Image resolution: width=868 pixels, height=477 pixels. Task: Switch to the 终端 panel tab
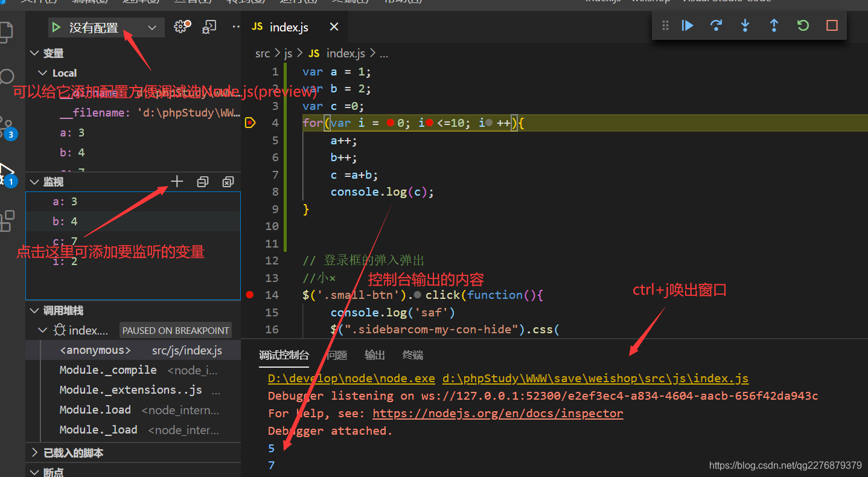click(x=413, y=355)
